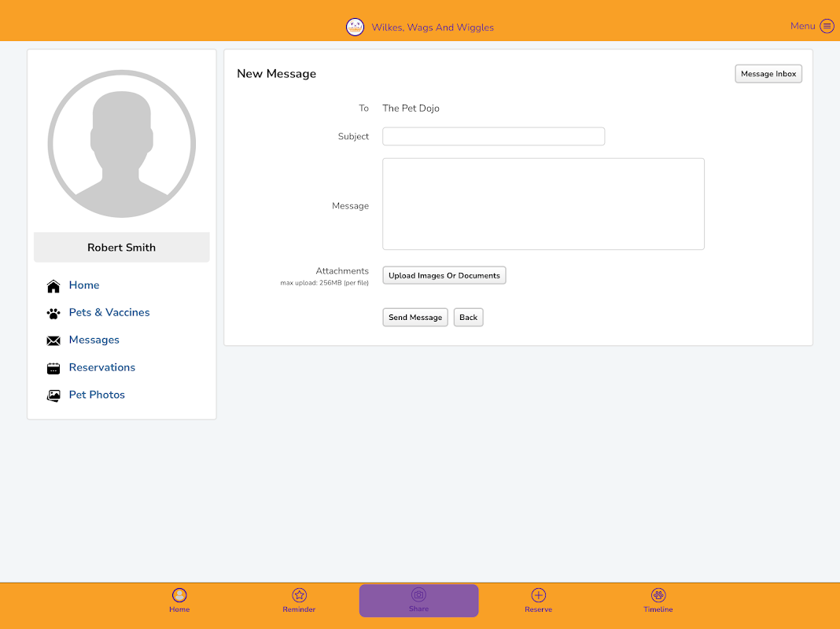Click Upload Images Or Documents button
The width and height of the screenshot is (840, 629).
444,275
